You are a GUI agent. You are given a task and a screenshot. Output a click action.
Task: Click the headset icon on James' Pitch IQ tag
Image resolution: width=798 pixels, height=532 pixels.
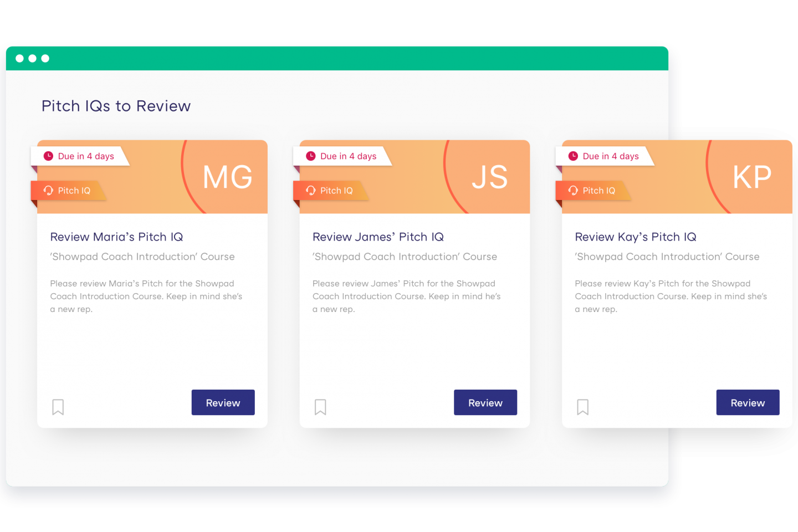(x=311, y=190)
